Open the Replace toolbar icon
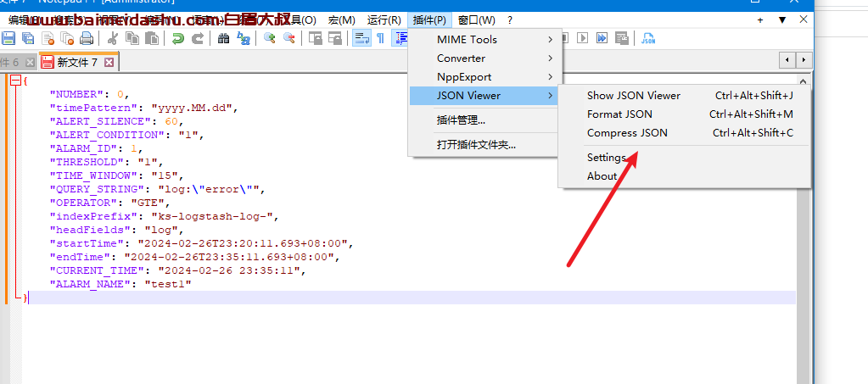Screen dimensions: 868x384 [243, 38]
